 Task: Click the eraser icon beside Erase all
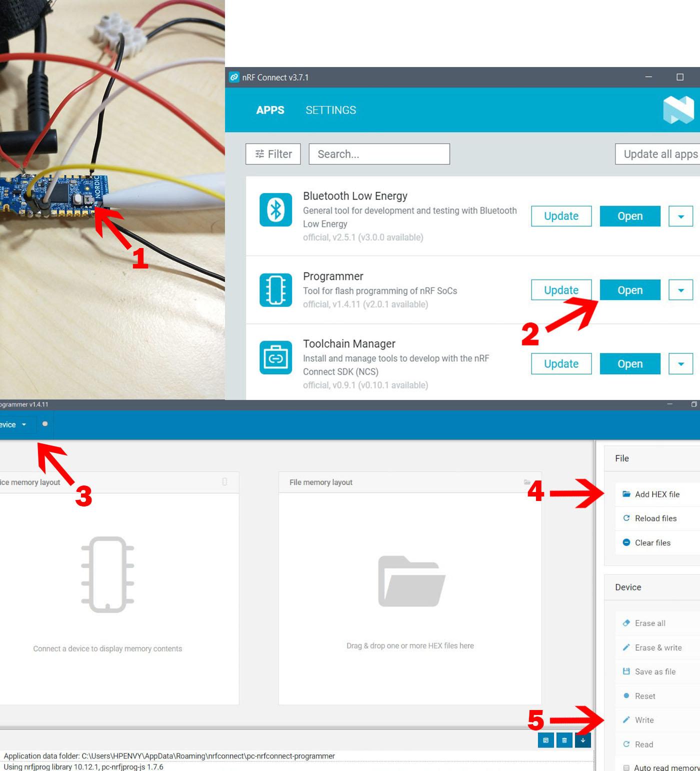click(626, 623)
